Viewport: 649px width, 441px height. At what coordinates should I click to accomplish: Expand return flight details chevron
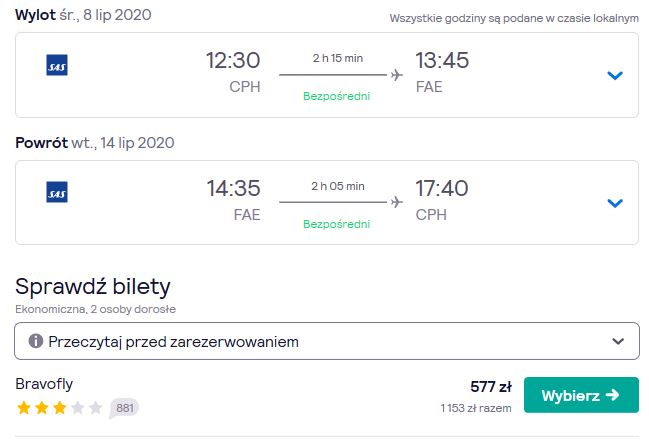[x=615, y=203]
